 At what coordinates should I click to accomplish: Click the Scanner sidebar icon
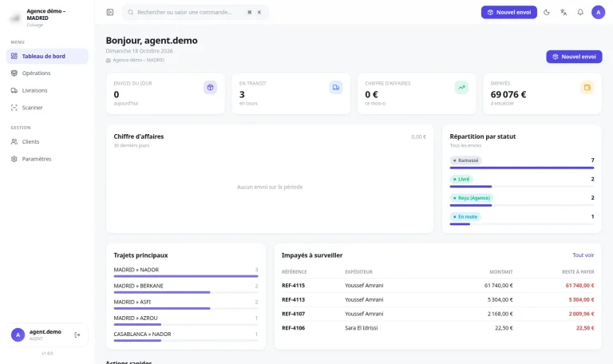[14, 108]
